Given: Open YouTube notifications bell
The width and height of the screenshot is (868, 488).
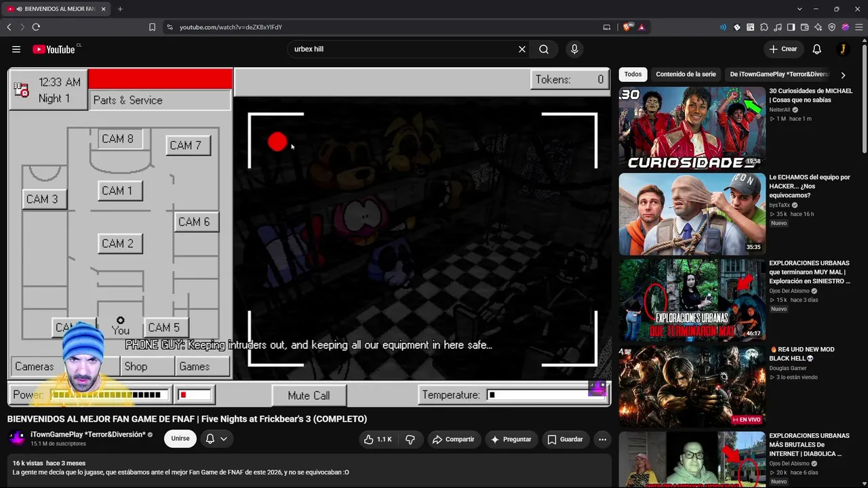Looking at the screenshot, I should [817, 49].
